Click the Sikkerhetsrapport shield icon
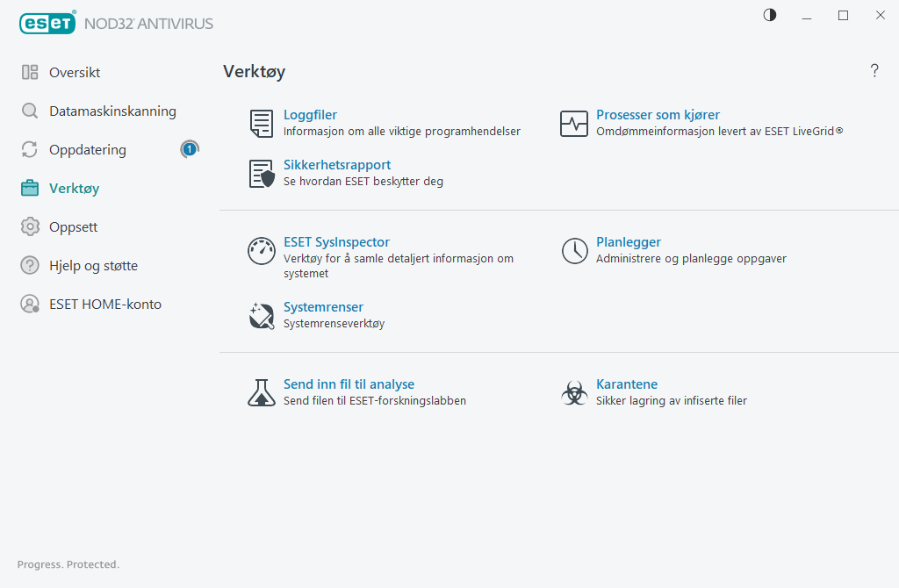 tap(261, 174)
